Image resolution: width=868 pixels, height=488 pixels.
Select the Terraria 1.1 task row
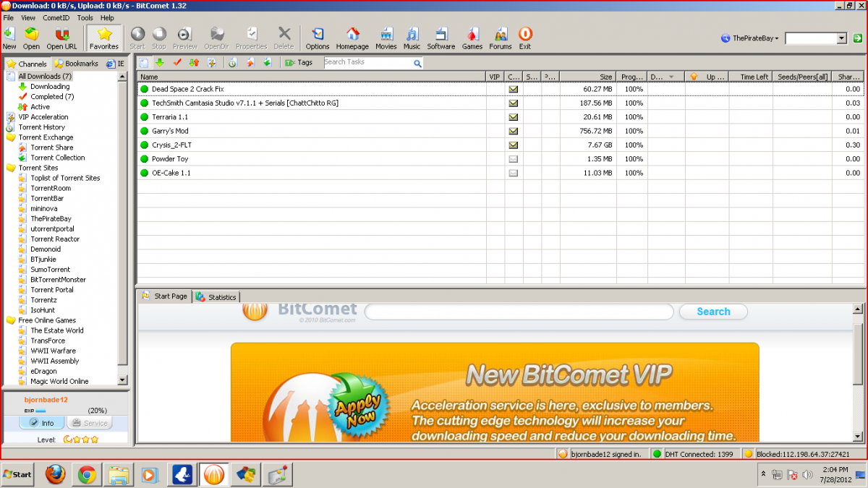pos(501,117)
